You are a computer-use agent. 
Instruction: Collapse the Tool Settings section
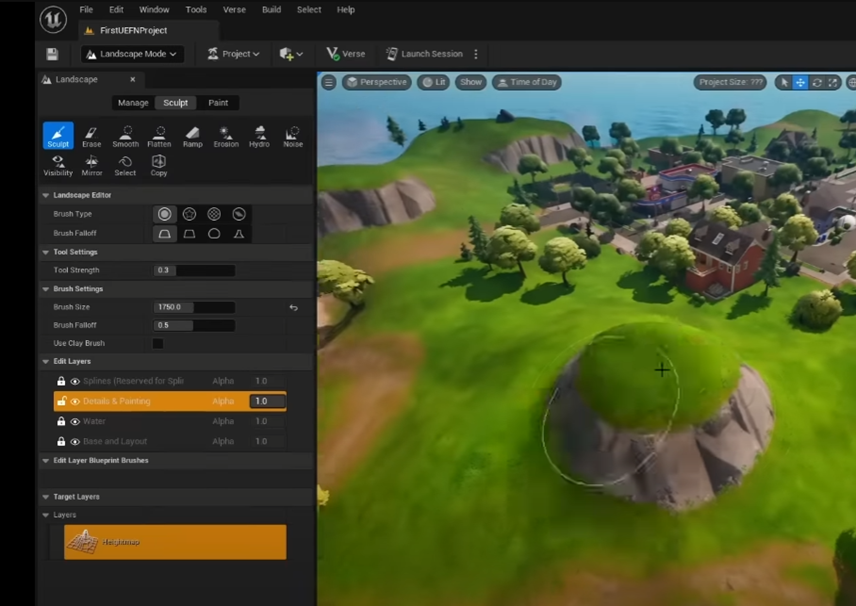click(46, 252)
